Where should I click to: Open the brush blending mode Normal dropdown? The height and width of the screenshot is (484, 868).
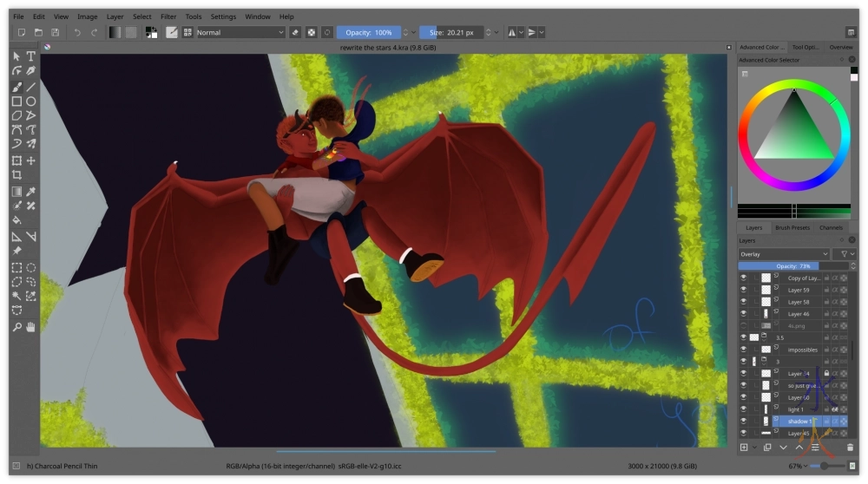coord(240,33)
